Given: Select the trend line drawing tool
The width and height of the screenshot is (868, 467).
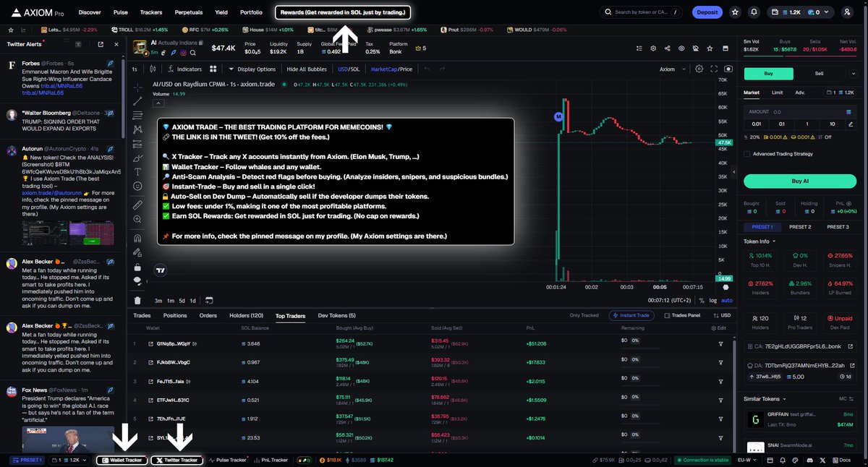Looking at the screenshot, I should click(137, 100).
